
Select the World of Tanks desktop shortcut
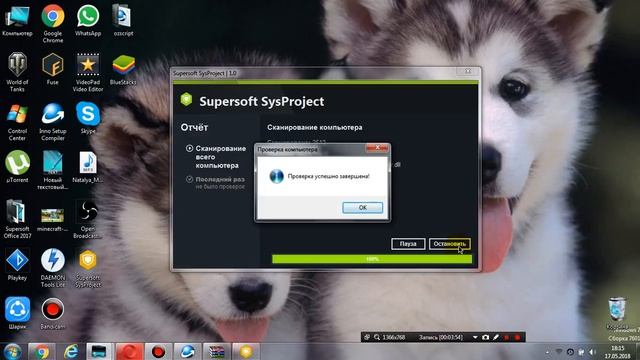[x=17, y=72]
